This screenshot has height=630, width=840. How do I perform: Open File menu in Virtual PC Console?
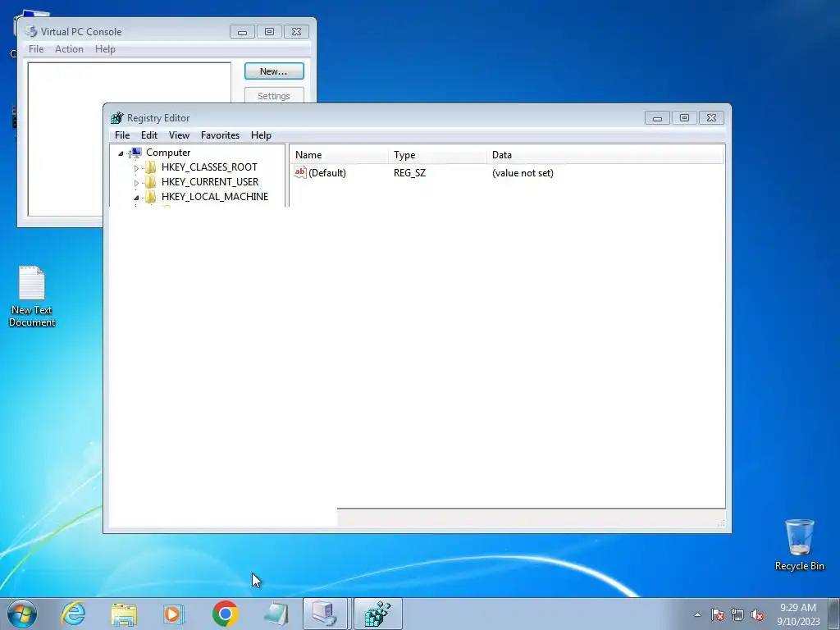36,48
